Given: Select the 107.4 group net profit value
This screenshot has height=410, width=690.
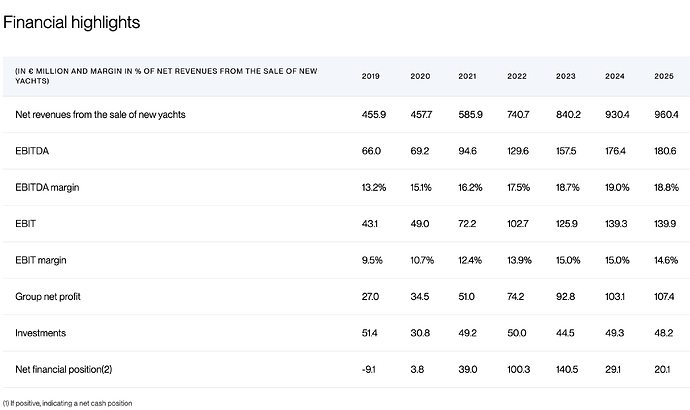Looking at the screenshot, I should coord(664,297).
